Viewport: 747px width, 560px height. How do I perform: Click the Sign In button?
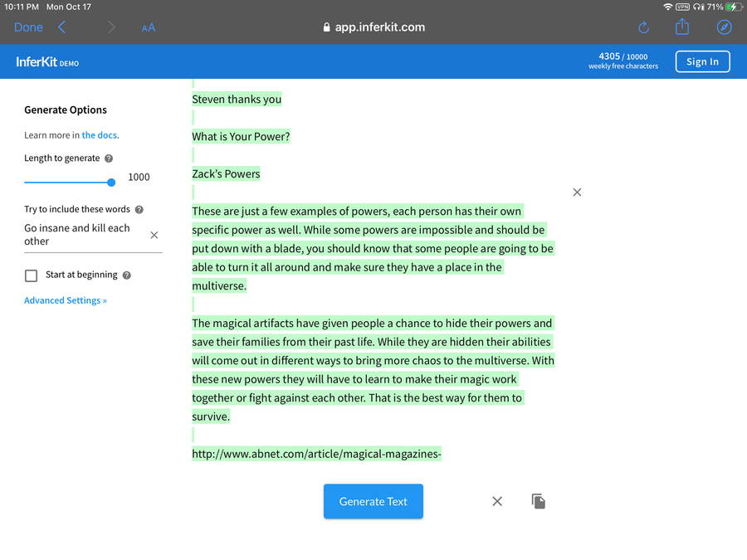tap(702, 61)
